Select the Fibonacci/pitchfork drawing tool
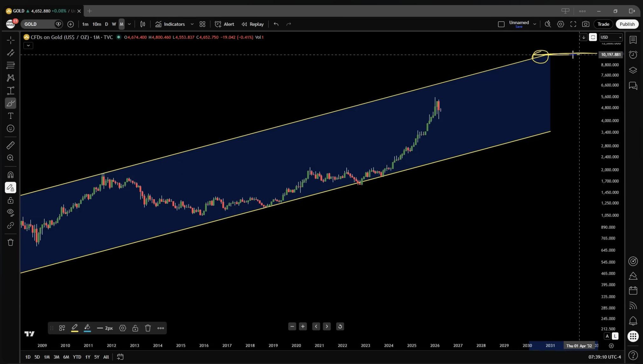 pos(10,65)
